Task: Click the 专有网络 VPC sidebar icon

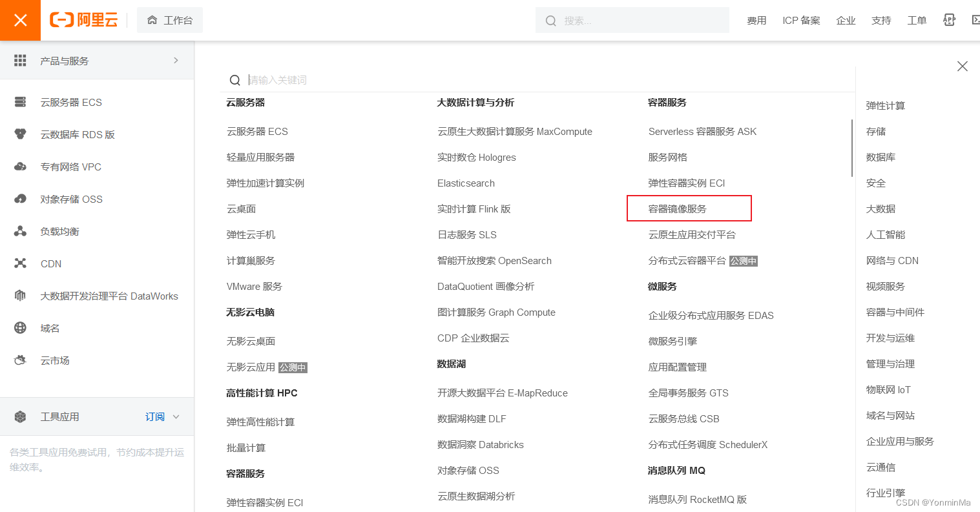Action: 20,167
